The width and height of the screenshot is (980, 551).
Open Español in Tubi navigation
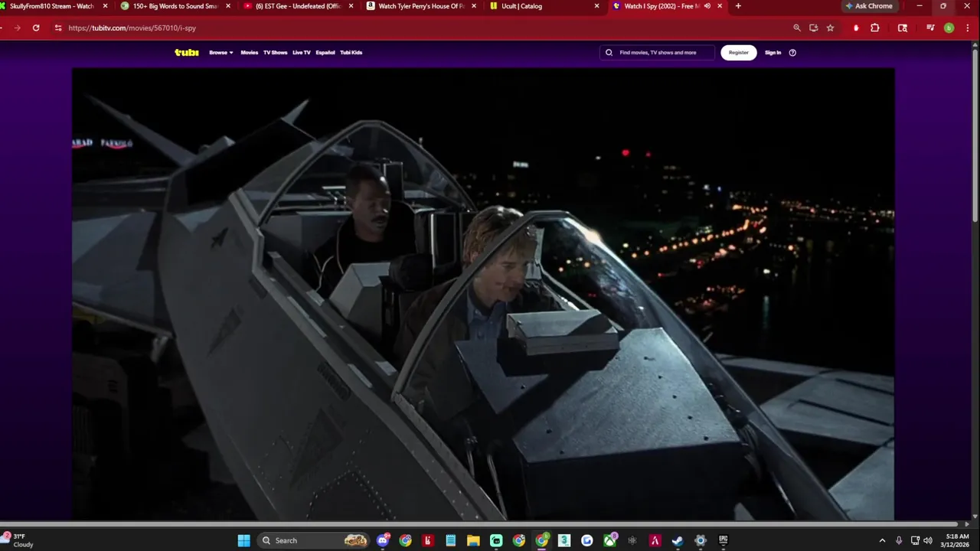[x=325, y=53]
